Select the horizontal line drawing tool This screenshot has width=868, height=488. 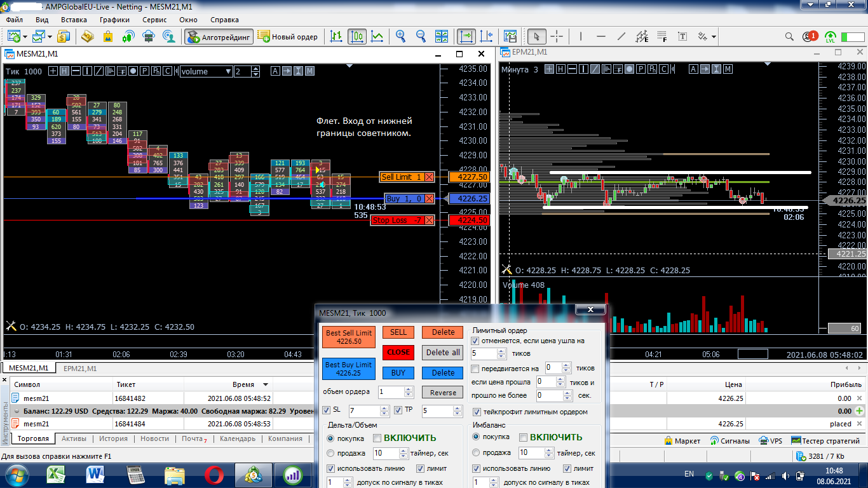coord(601,36)
